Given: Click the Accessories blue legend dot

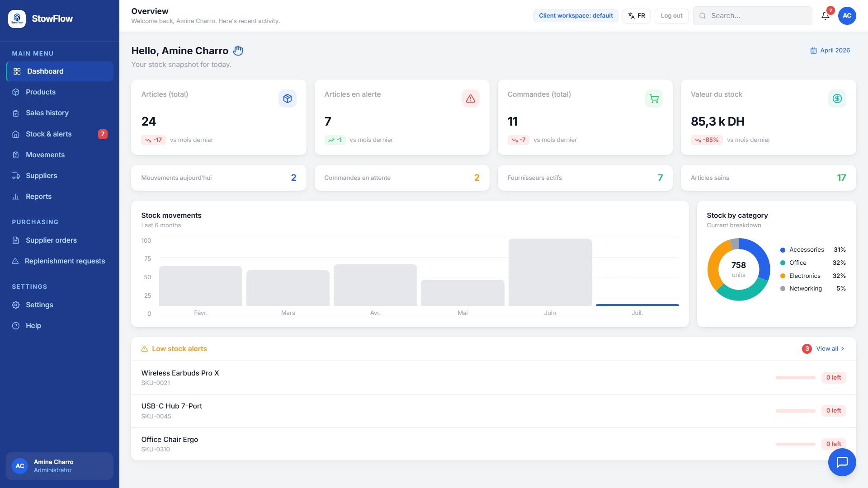Looking at the screenshot, I should [783, 250].
